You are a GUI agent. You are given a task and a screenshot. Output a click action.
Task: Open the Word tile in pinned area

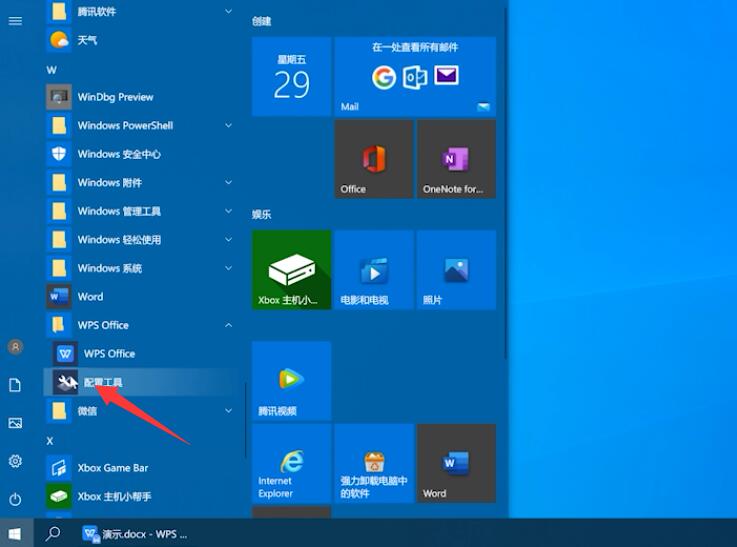(456, 463)
